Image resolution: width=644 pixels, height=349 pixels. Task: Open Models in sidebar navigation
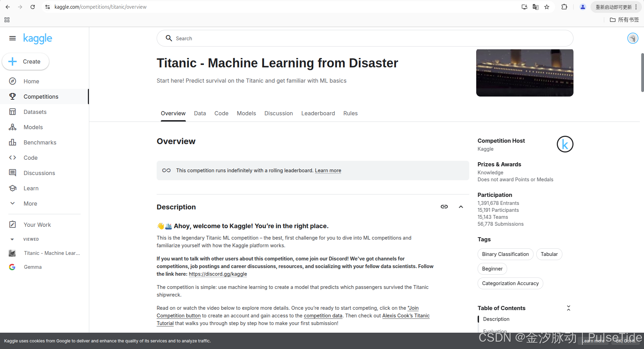click(44, 127)
